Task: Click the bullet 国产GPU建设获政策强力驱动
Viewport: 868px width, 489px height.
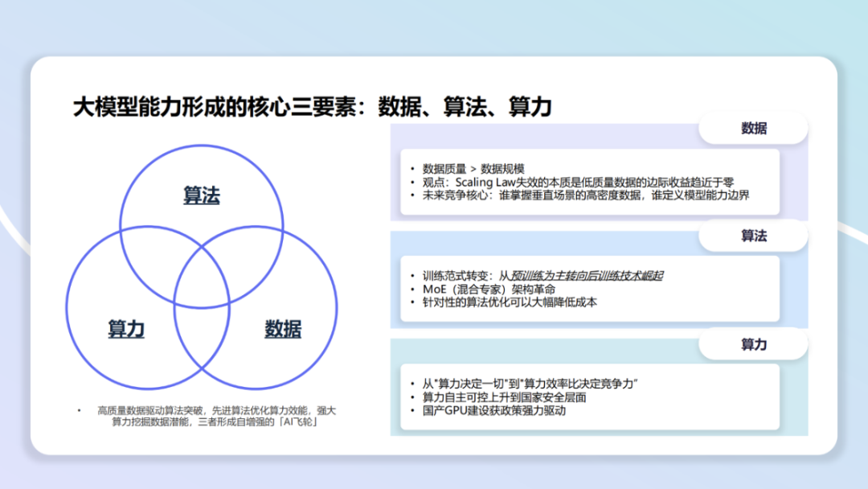Action: coord(493,410)
